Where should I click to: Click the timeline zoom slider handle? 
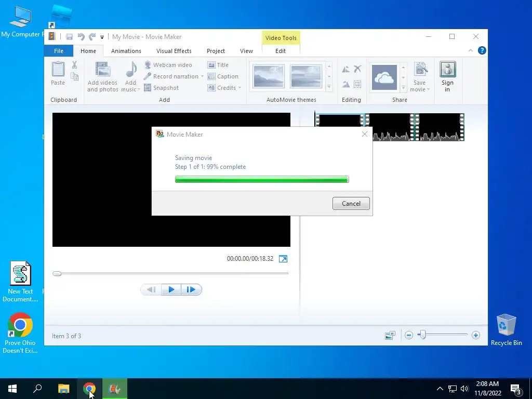coord(423,335)
